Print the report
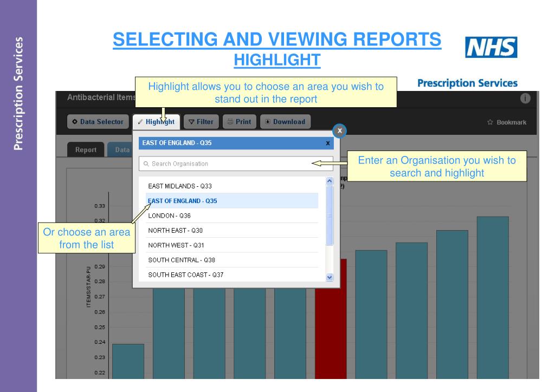The image size is (555, 392). (239, 122)
